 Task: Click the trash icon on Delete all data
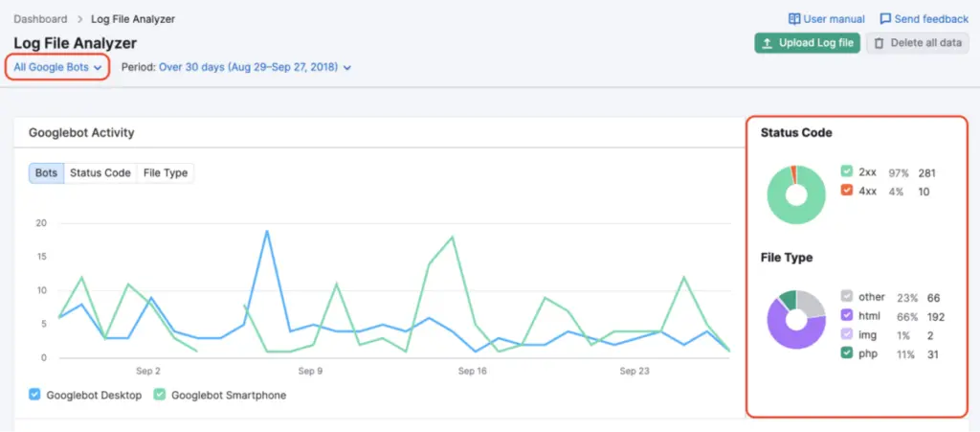[x=879, y=43]
